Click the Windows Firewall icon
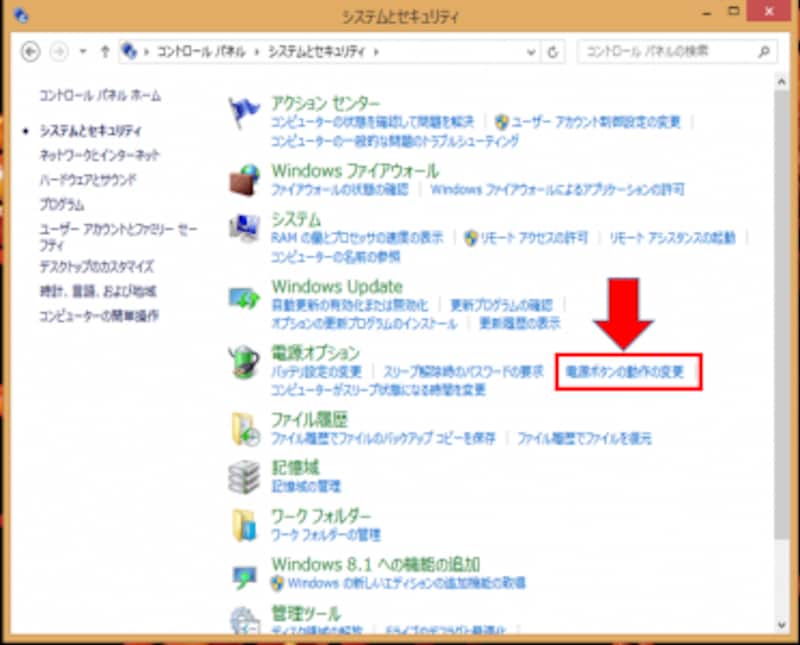Image resolution: width=800 pixels, height=645 pixels. click(244, 180)
